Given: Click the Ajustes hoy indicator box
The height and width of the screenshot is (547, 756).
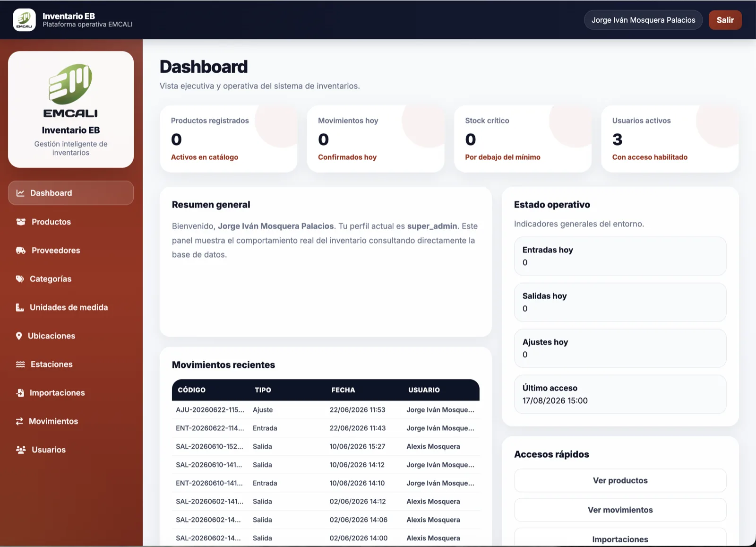Looking at the screenshot, I should click(620, 348).
